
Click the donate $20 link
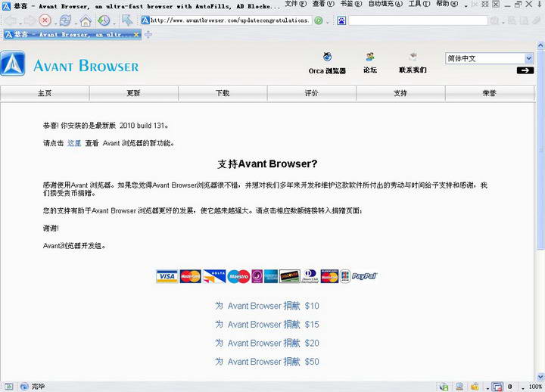point(267,344)
